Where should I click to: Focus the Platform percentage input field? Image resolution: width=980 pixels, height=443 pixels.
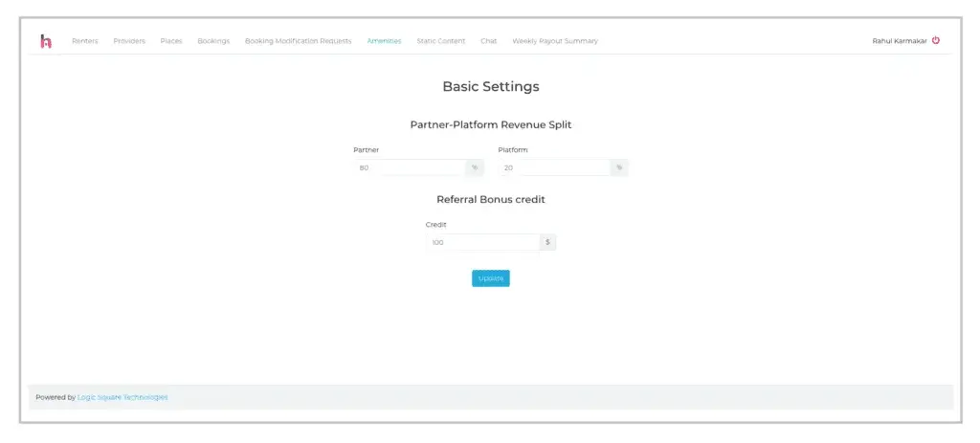coord(554,167)
